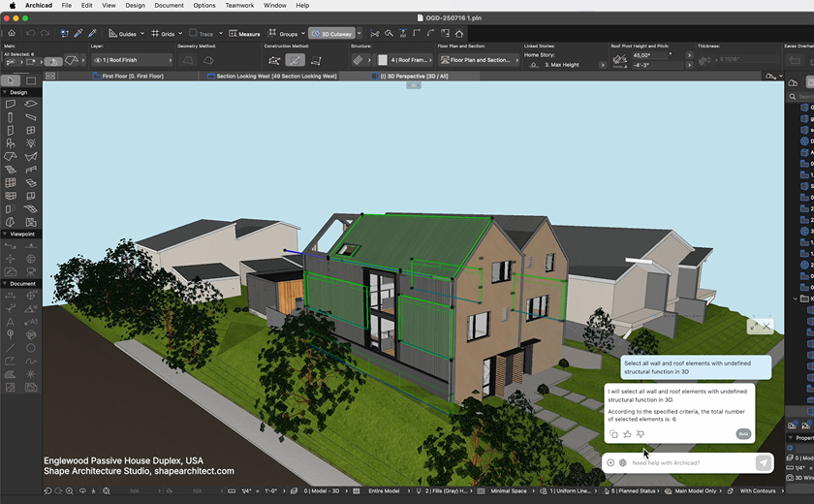Toggle Groups suspend in the toolbar
814x504 pixels.
pos(283,34)
